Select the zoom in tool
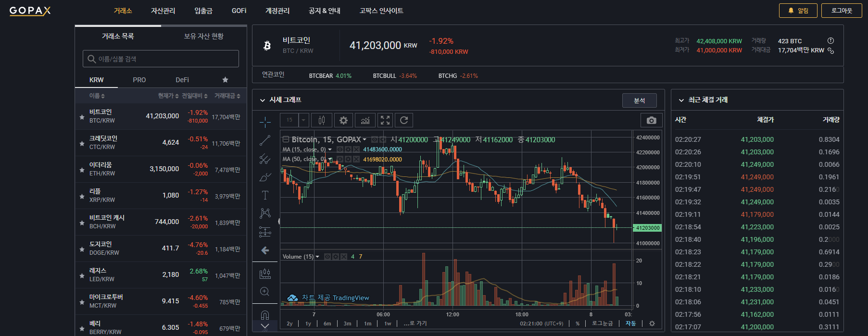 tap(264, 291)
